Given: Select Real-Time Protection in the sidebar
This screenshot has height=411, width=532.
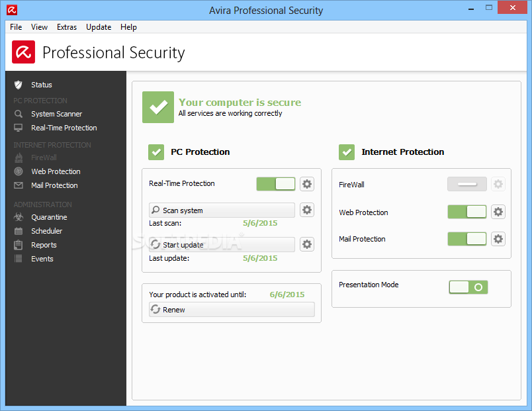Looking at the screenshot, I should [64, 128].
